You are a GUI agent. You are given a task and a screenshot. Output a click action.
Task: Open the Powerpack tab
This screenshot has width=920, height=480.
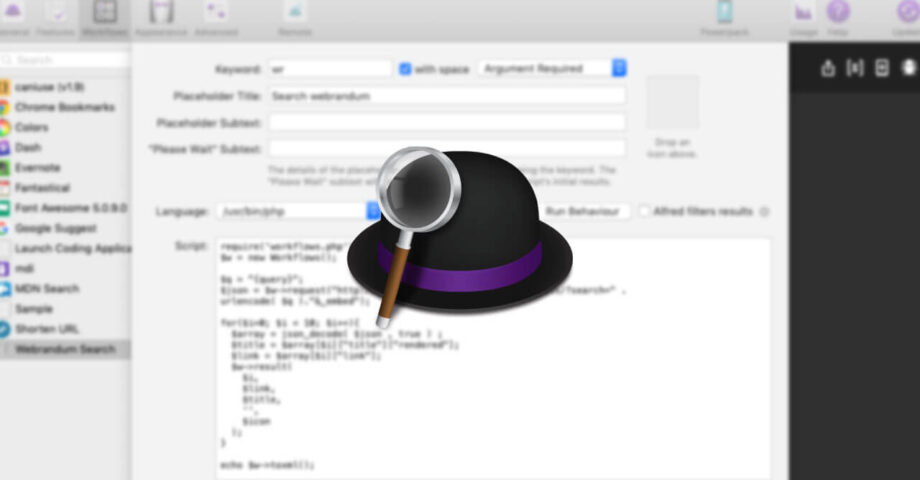point(725,19)
